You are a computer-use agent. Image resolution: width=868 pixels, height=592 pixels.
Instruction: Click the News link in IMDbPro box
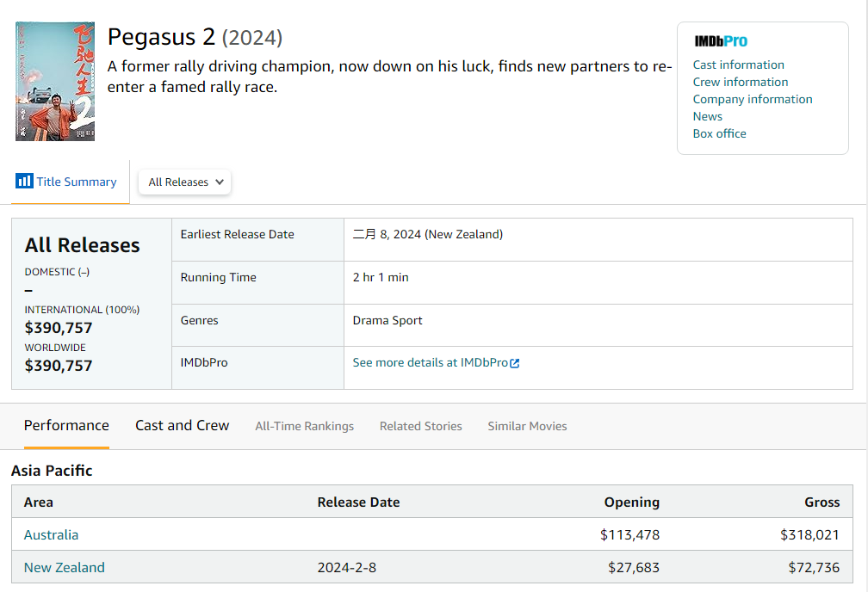coord(707,117)
